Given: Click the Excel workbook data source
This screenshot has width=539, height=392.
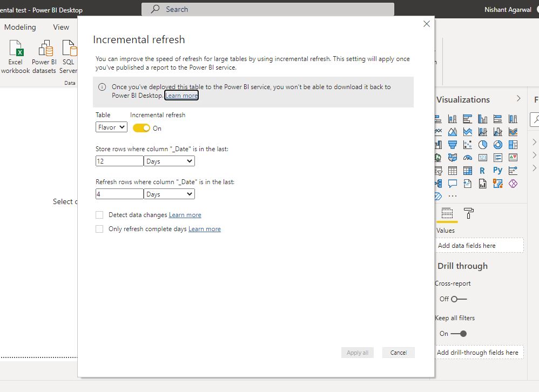Looking at the screenshot, I should pos(16,57).
